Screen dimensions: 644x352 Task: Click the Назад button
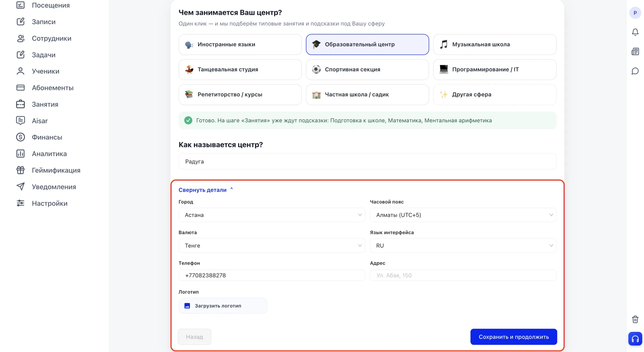(x=195, y=337)
